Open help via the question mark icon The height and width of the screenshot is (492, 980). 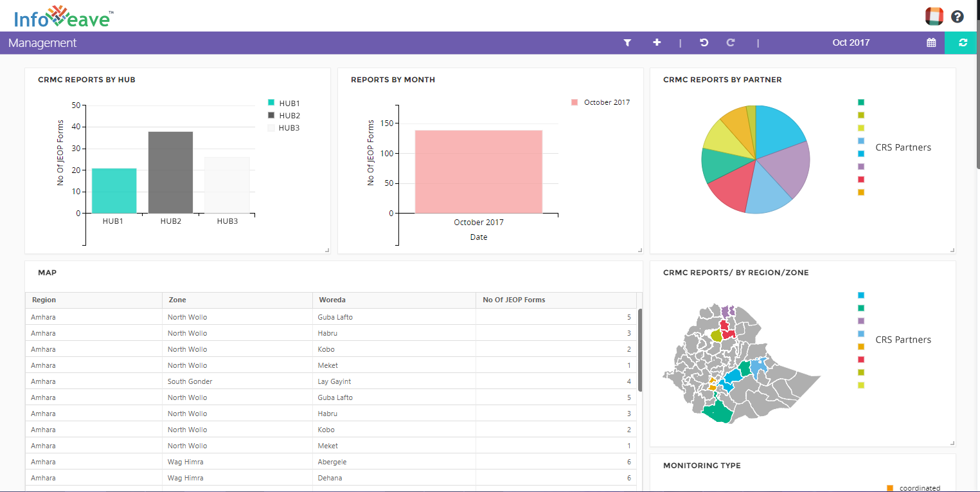pyautogui.click(x=957, y=16)
